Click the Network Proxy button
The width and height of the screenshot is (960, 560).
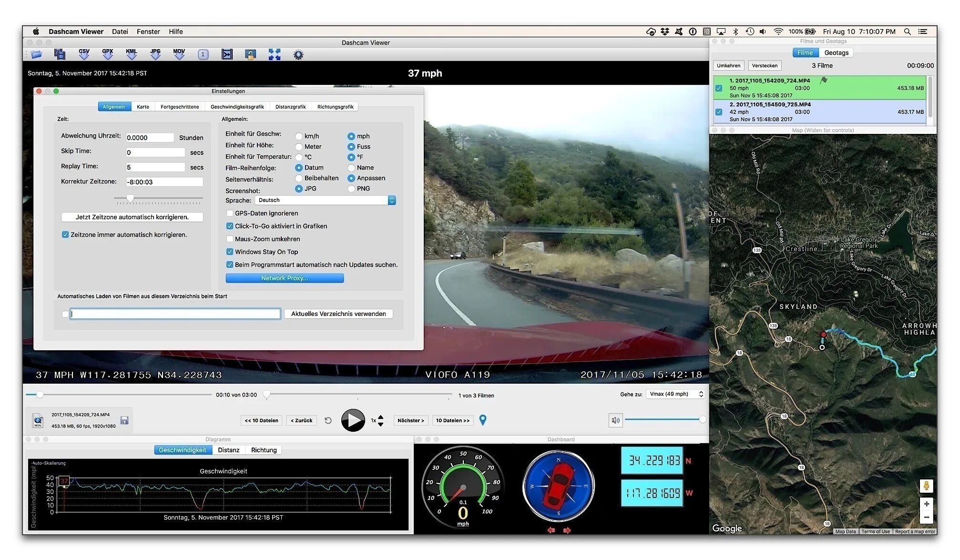click(285, 278)
